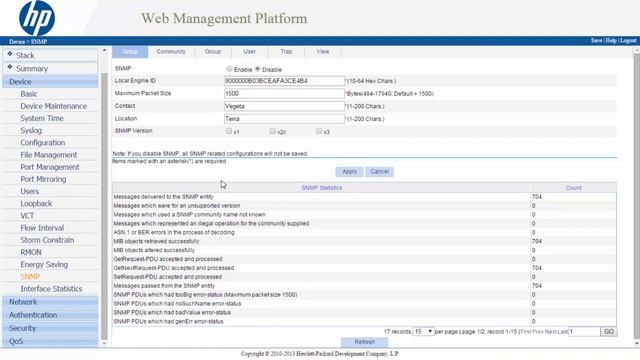The height and width of the screenshot is (360, 640).
Task: Click the Apply button
Action: coord(349,172)
